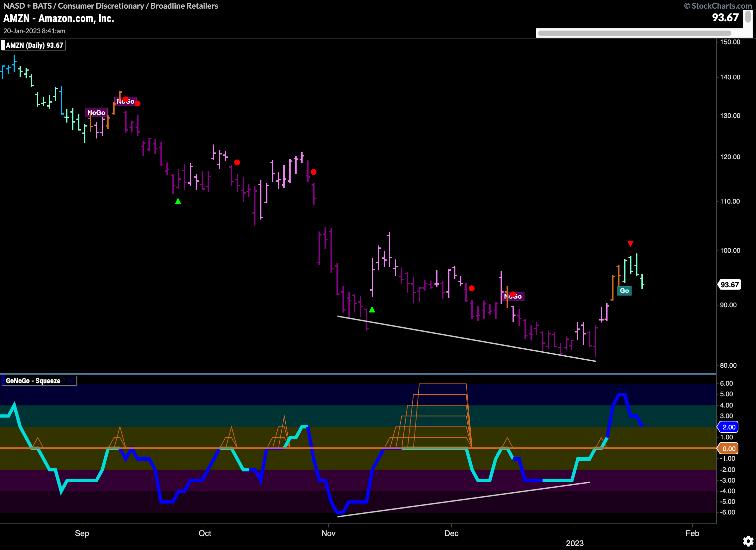Click the red dot in late October
Screen dimensions: 756x550
point(313,172)
